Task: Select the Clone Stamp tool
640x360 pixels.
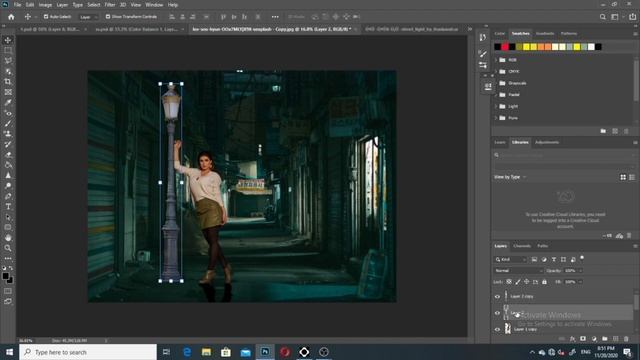Action: click(x=8, y=133)
